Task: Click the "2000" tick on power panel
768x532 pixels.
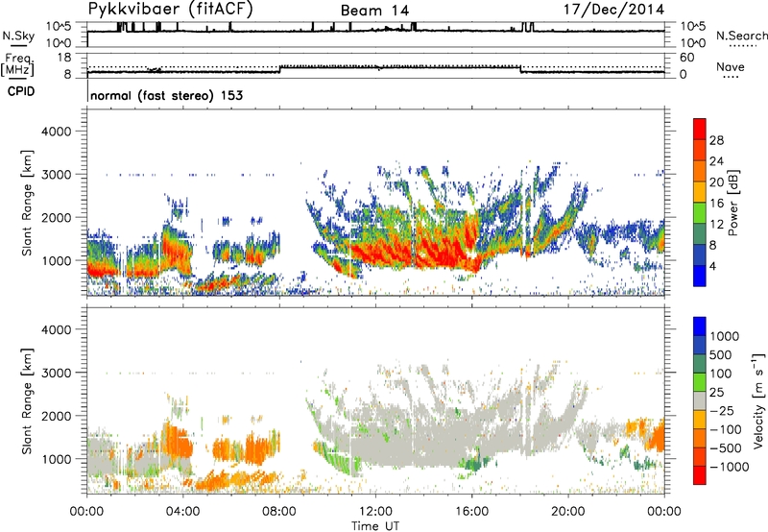Action: [57, 218]
